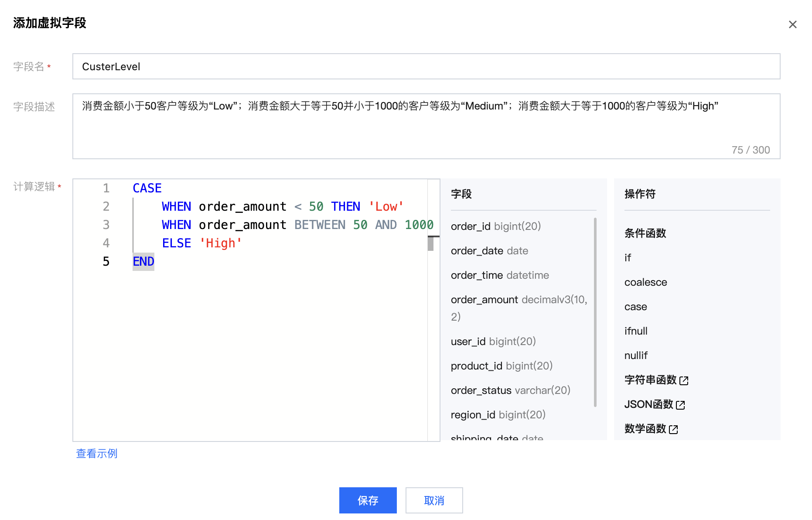Select the case condition function
Viewport: 812px width, 520px height.
[635, 306]
